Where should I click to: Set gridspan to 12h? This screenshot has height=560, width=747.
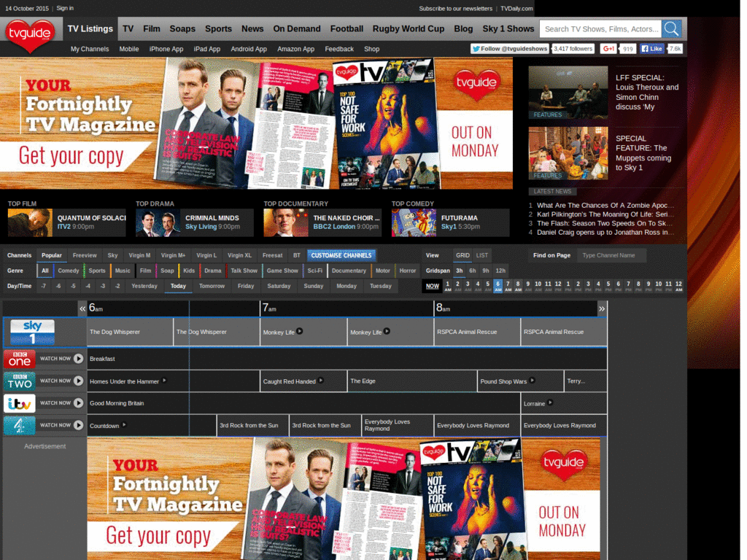click(500, 271)
